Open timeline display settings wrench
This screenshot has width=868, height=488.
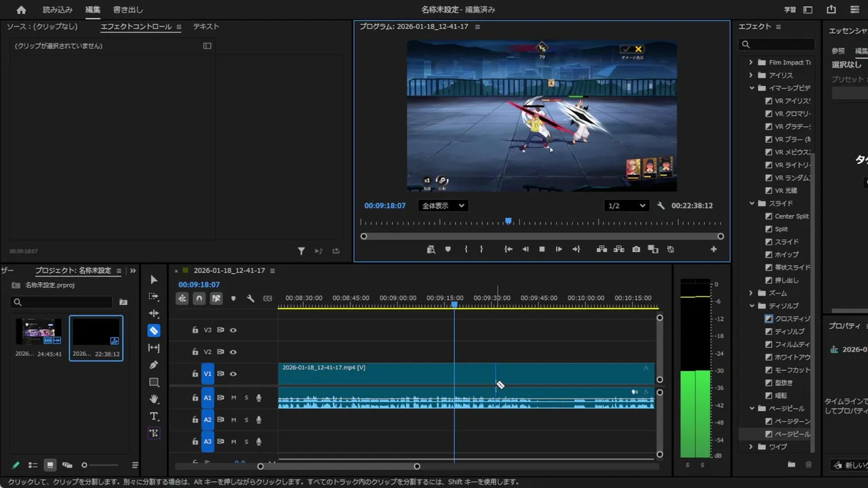250,298
